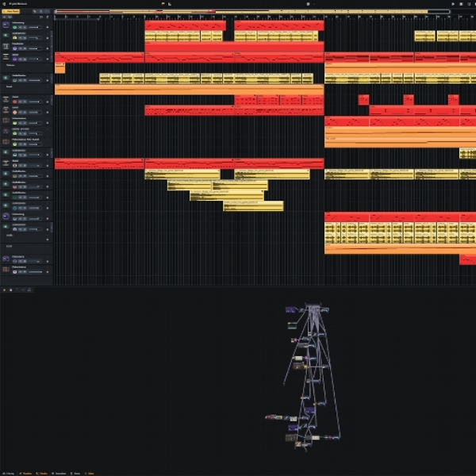
Task: Click the purple node at top of node graph
Action: coord(290,309)
